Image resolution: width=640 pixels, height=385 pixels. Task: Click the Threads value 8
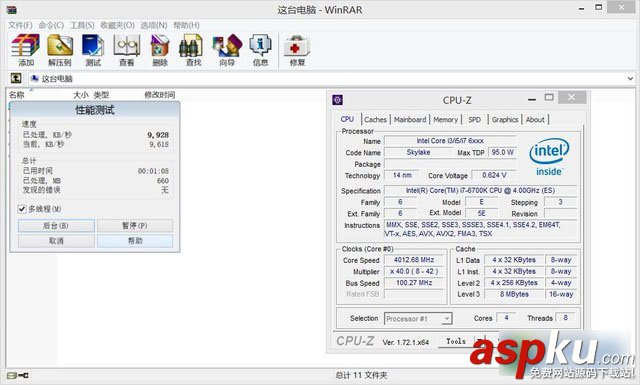click(565, 318)
